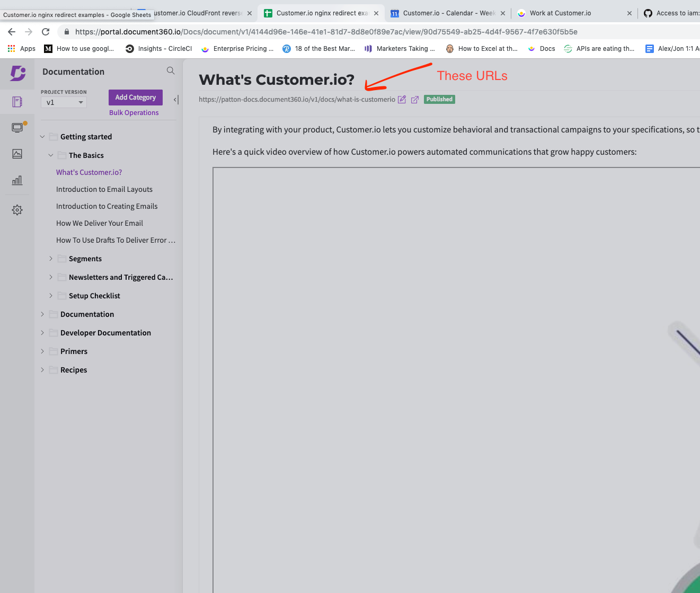Expand the Segments category
700x593 pixels.
pyautogui.click(x=51, y=259)
